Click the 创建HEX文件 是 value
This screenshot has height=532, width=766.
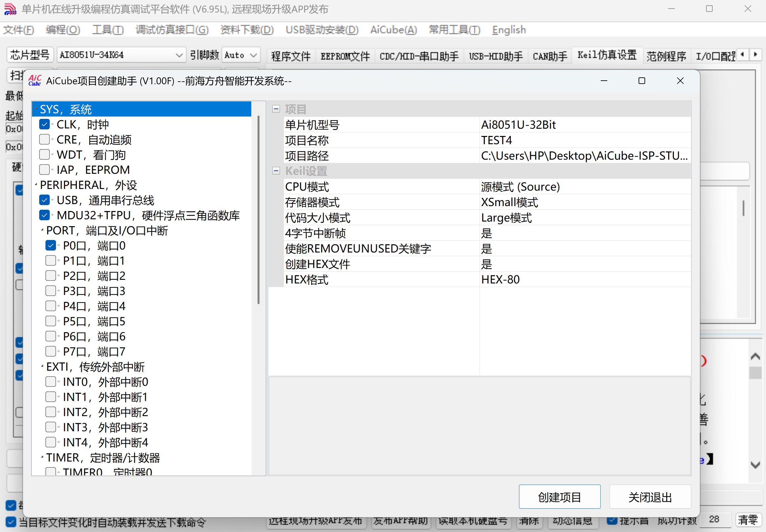tap(585, 264)
